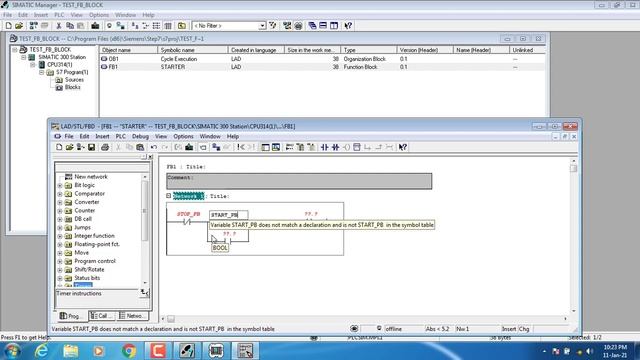Viewport: 640px width, 360px height.
Task: Click Undo icon in LAD editor toolbar
Action: (154, 147)
